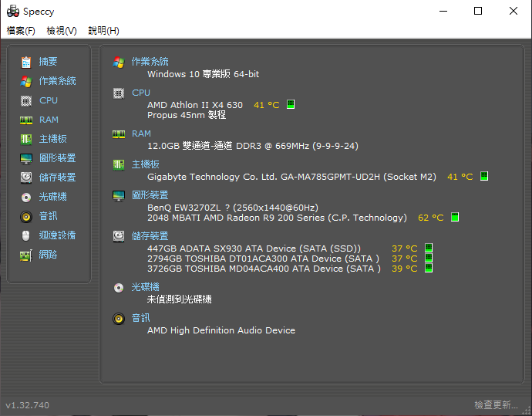This screenshot has width=532, height=416.
Task: Open the CPU heading link in summary
Action: pyautogui.click(x=141, y=93)
